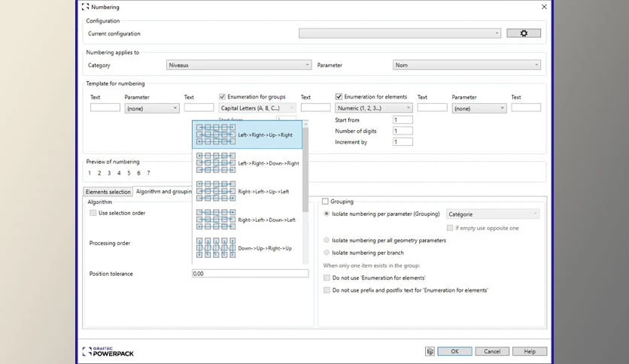The height and width of the screenshot is (364, 629).
Task: Open the Catégorie grouping dropdown
Action: (x=493, y=214)
